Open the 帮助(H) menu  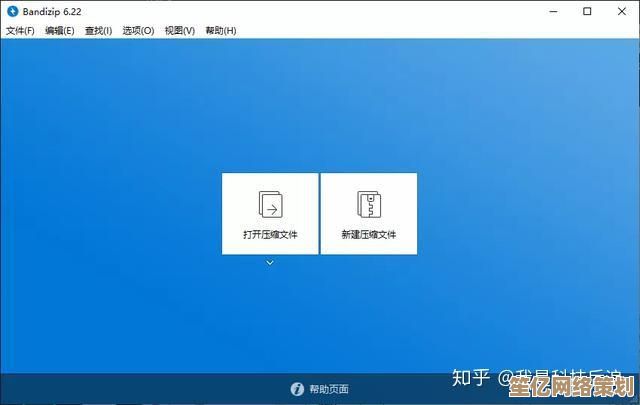(221, 31)
